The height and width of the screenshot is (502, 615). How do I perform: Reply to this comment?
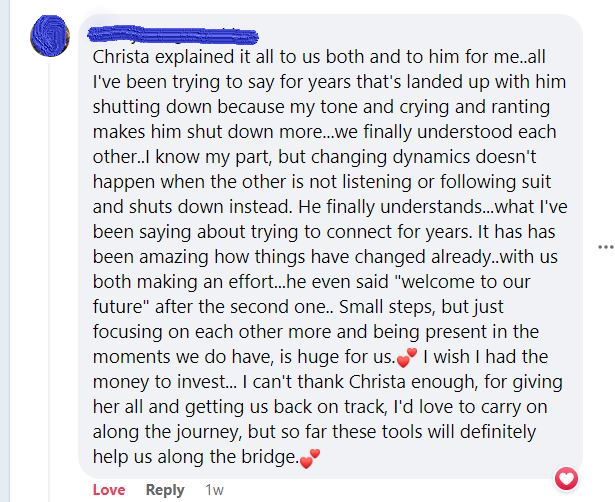[165, 489]
